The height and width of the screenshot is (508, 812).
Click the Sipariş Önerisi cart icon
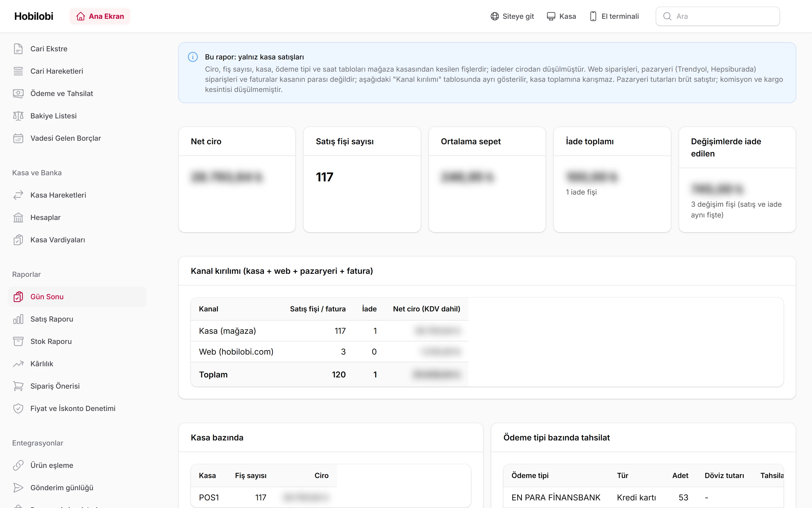click(18, 386)
